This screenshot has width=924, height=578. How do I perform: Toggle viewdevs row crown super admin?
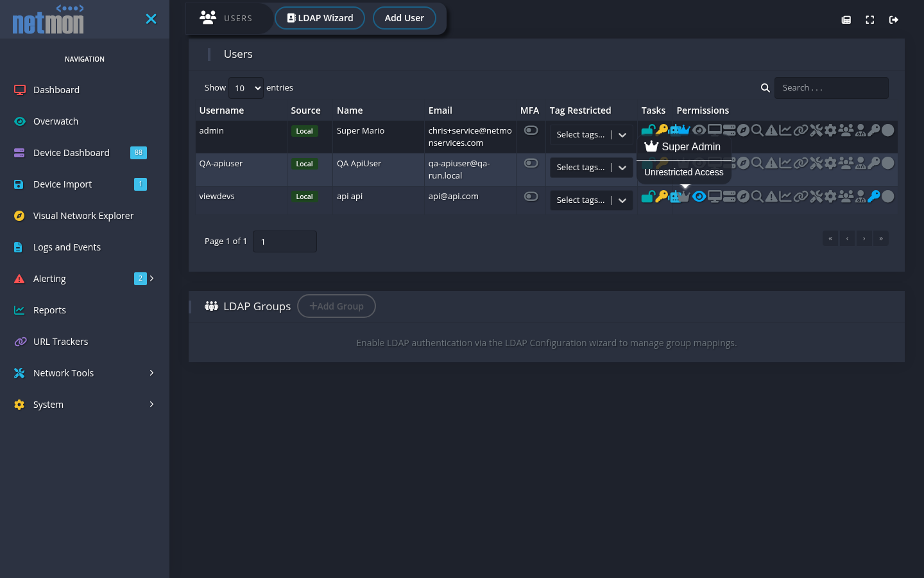click(684, 197)
